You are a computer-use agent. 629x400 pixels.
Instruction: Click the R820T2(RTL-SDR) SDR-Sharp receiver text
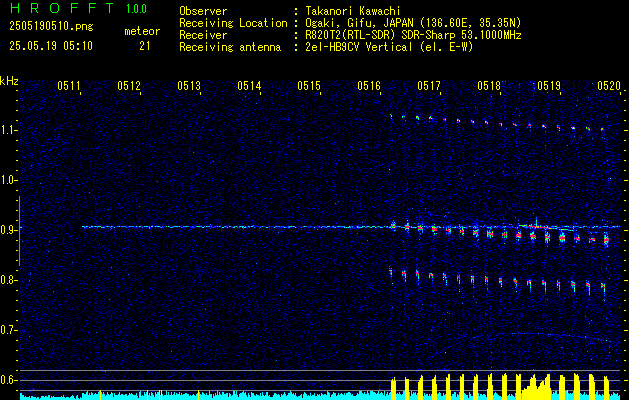(413, 35)
